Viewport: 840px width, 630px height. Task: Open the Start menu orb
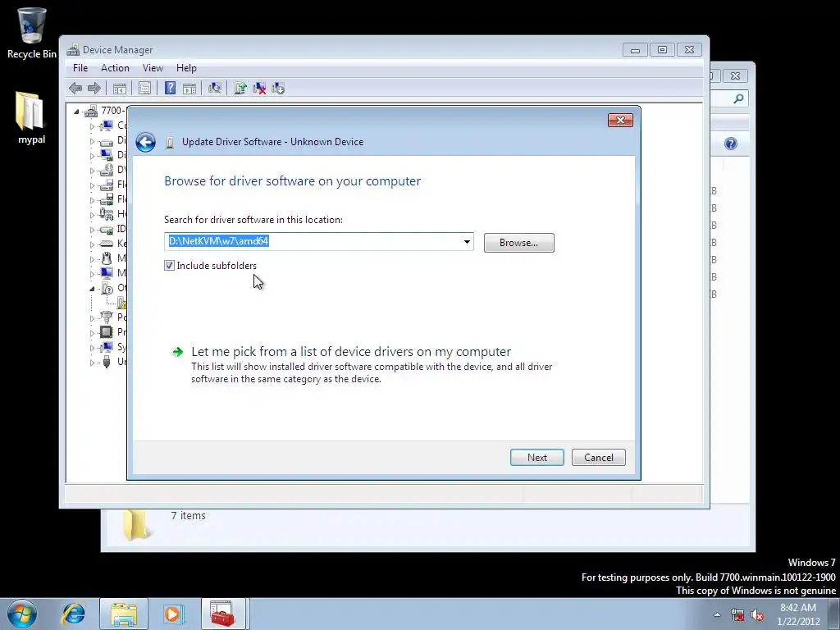(22, 614)
